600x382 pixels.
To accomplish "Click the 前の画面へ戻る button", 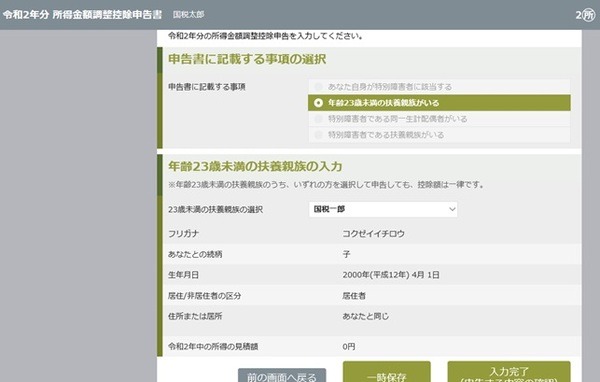I will pos(282,375).
